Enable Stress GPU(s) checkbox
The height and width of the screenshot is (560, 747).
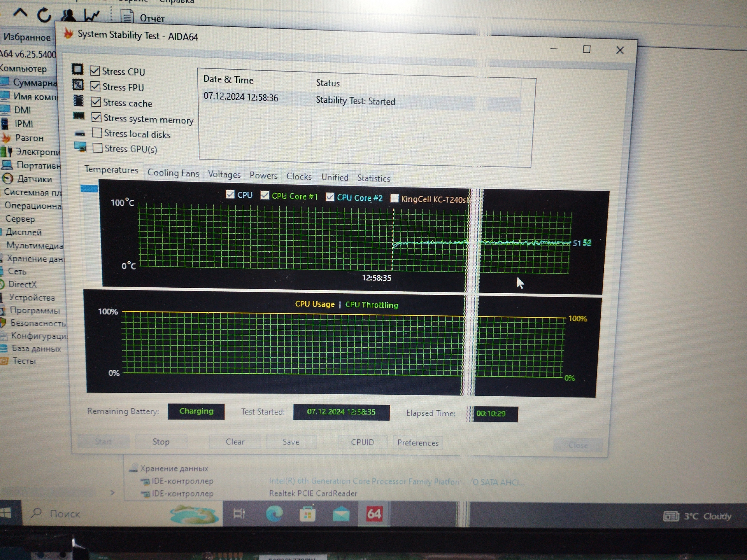pos(98,148)
